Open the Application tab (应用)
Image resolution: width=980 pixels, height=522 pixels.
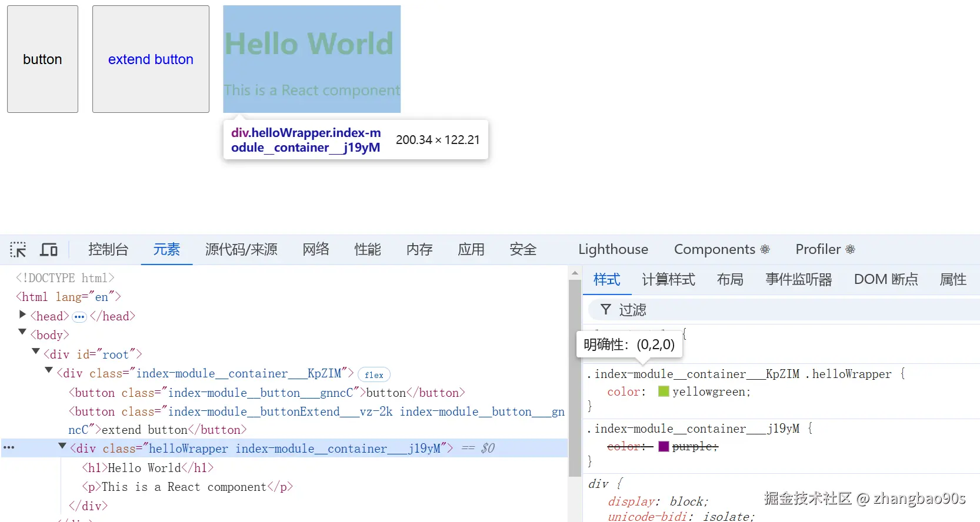[471, 249]
